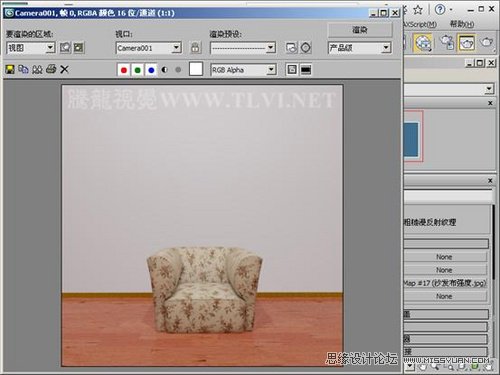This screenshot has height=375, width=500.
Task: Click the white color swatch
Action: pyautogui.click(x=196, y=69)
